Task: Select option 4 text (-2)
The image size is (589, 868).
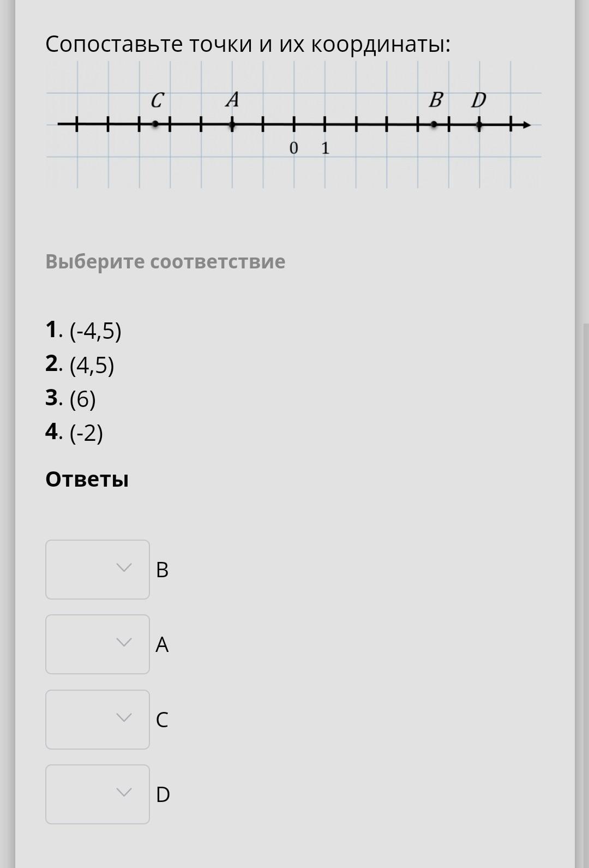Action: pos(86,433)
